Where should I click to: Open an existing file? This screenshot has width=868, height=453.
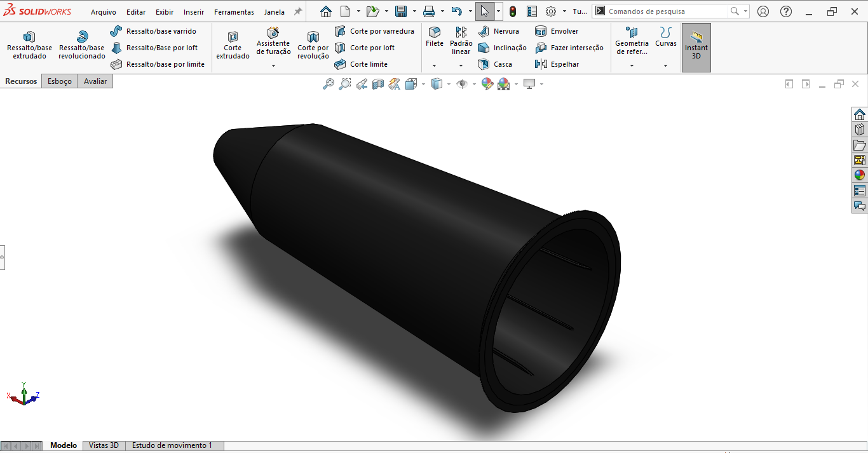coord(373,11)
